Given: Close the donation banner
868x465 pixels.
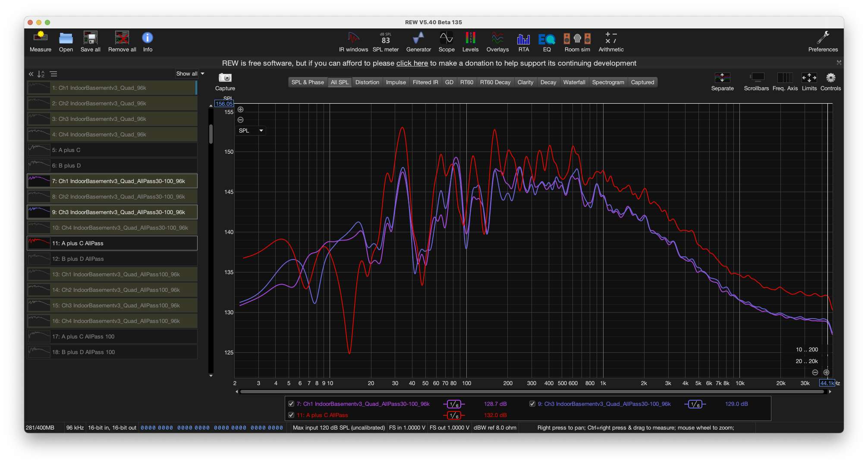Looking at the screenshot, I should click(839, 63).
